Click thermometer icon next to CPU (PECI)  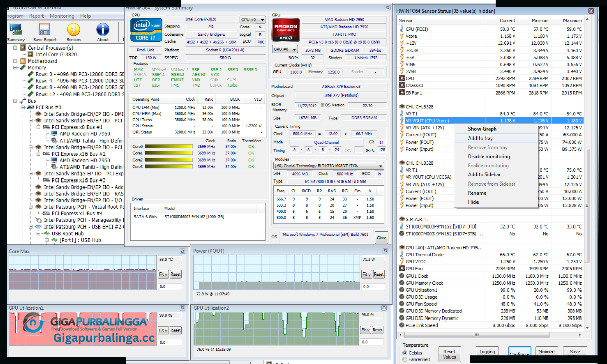pos(402,29)
